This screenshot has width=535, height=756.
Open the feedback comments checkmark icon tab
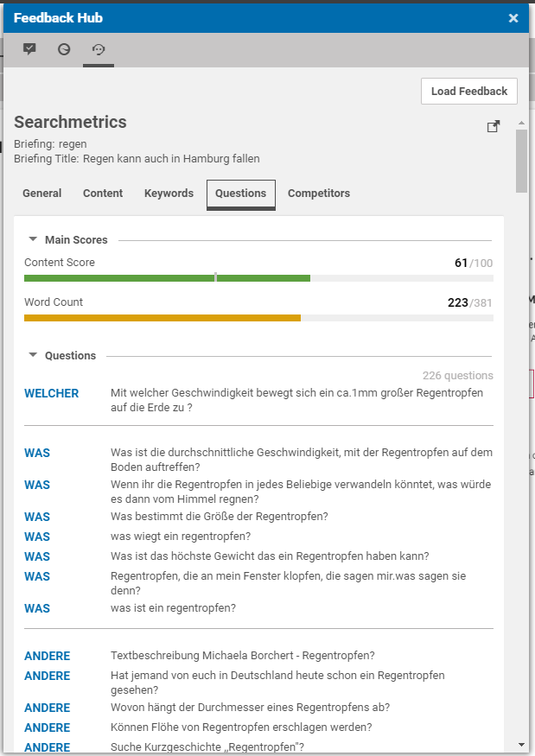tap(29, 49)
